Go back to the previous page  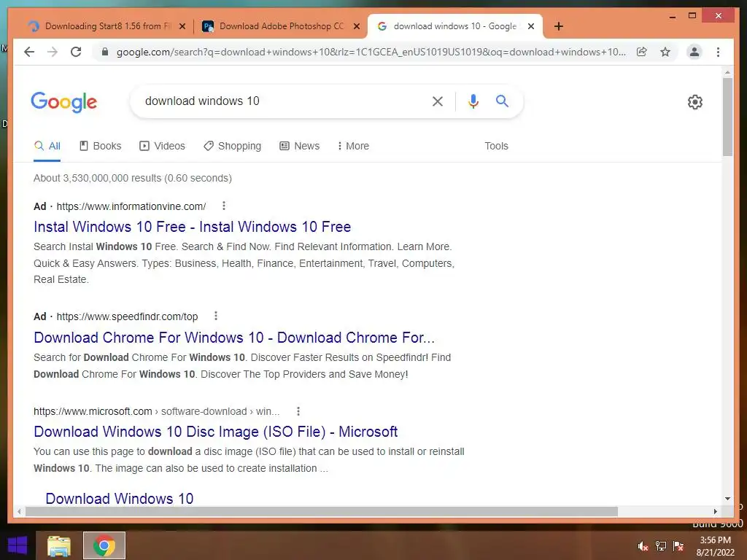pos(29,52)
